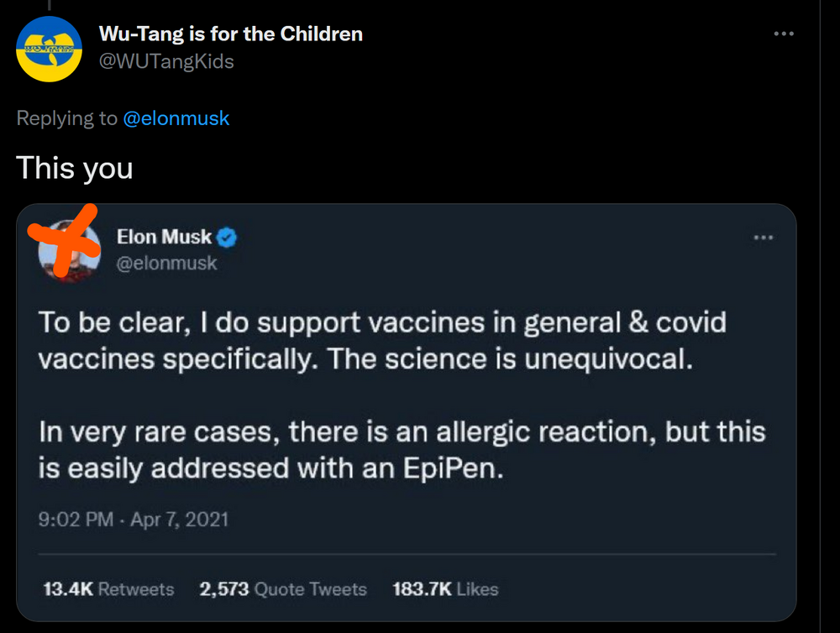
Task: Click the empty area right of the Likes count
Action: 638,589
